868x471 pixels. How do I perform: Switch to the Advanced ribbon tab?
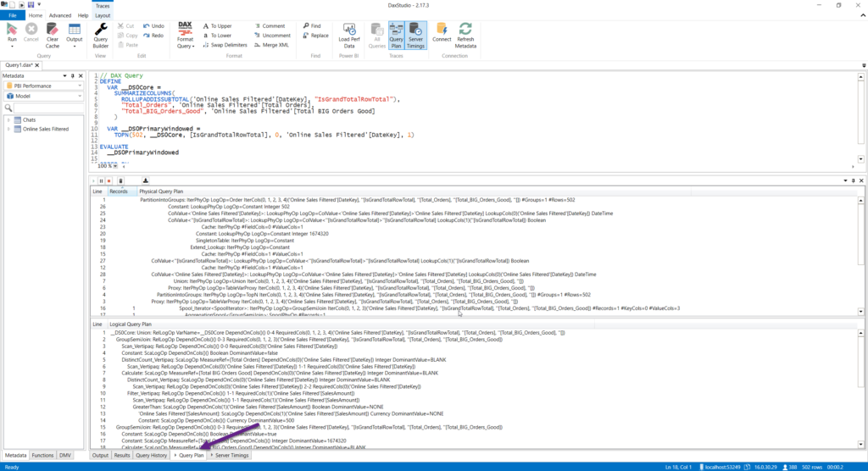tap(60, 15)
